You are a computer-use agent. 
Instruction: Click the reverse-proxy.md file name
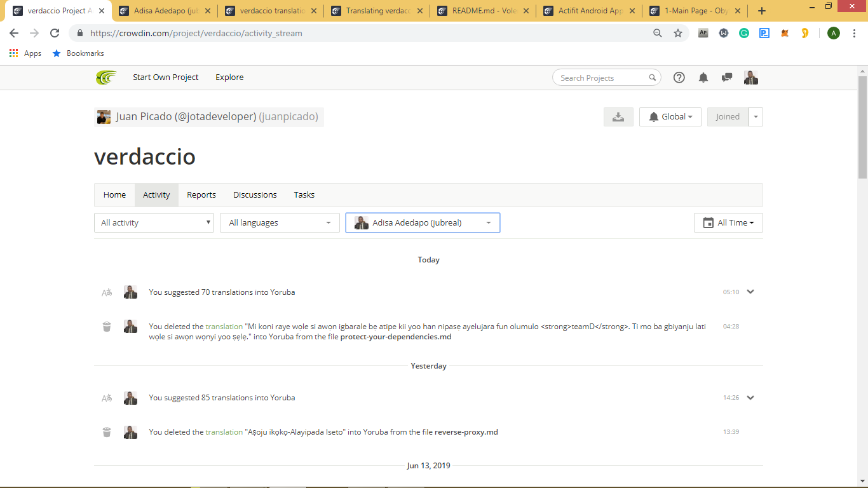(466, 432)
